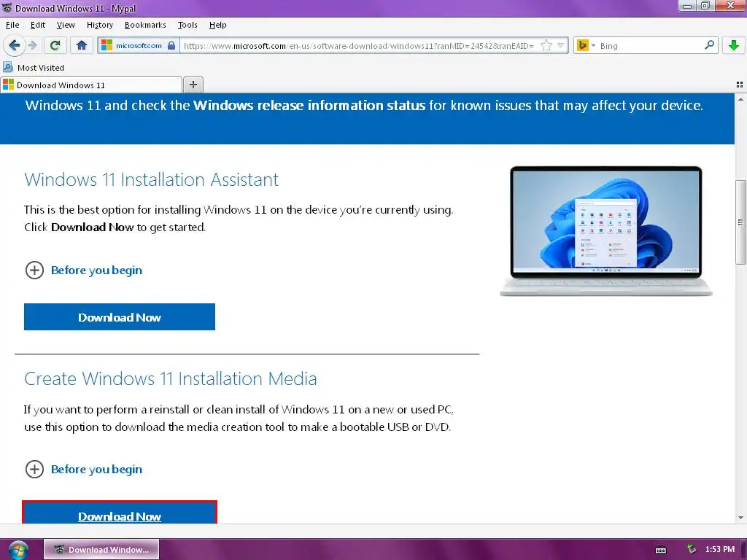The width and height of the screenshot is (747, 560).
Task: Click the Most Visited bookmarks icon
Action: pyautogui.click(x=8, y=67)
